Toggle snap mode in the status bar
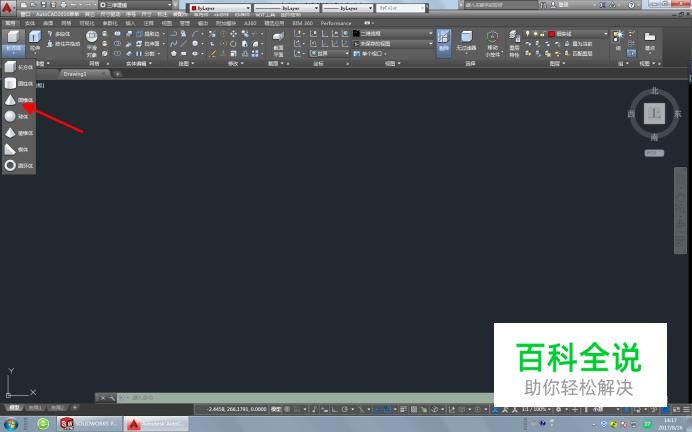Screen dimensions: 692x432 299,409
